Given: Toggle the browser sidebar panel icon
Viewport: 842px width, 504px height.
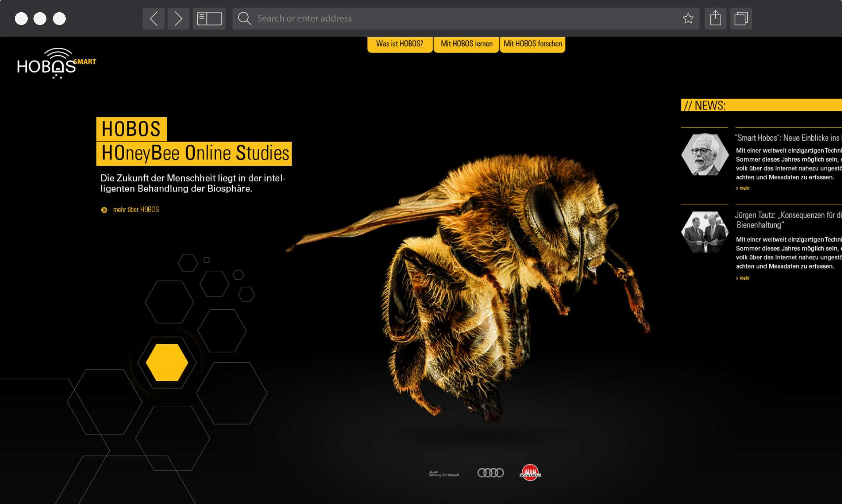Looking at the screenshot, I should coord(209,18).
